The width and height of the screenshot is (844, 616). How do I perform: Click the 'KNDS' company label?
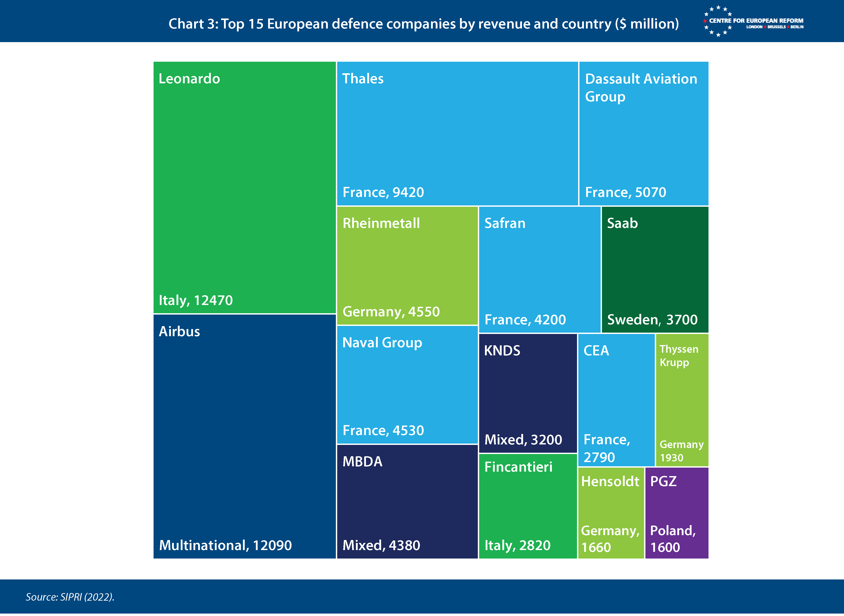point(502,351)
